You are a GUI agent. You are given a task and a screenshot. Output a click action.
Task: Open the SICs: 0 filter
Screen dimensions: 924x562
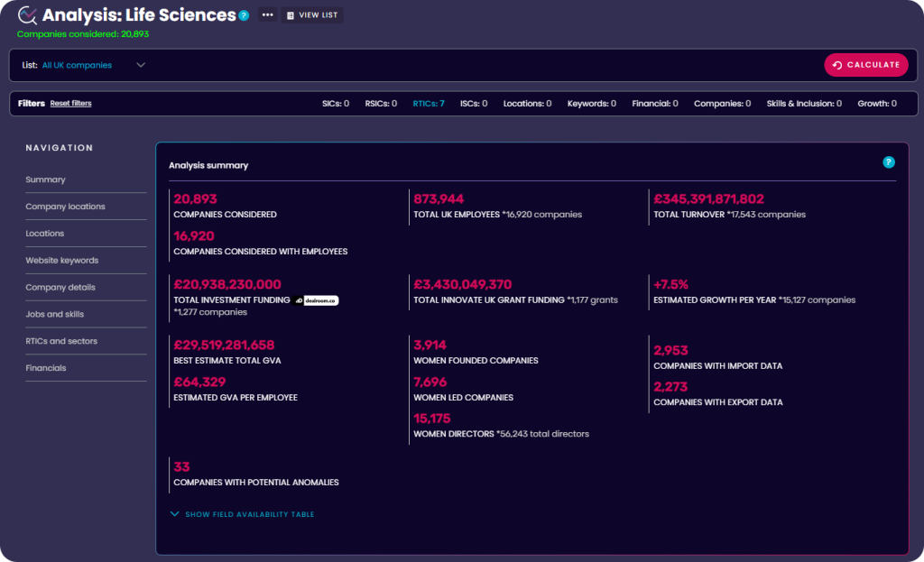click(x=335, y=104)
